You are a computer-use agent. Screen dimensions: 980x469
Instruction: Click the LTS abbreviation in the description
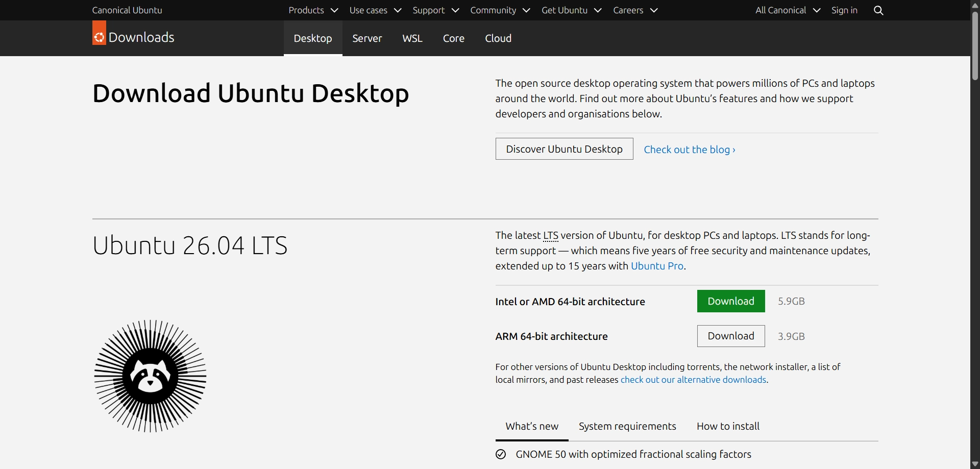(x=551, y=235)
